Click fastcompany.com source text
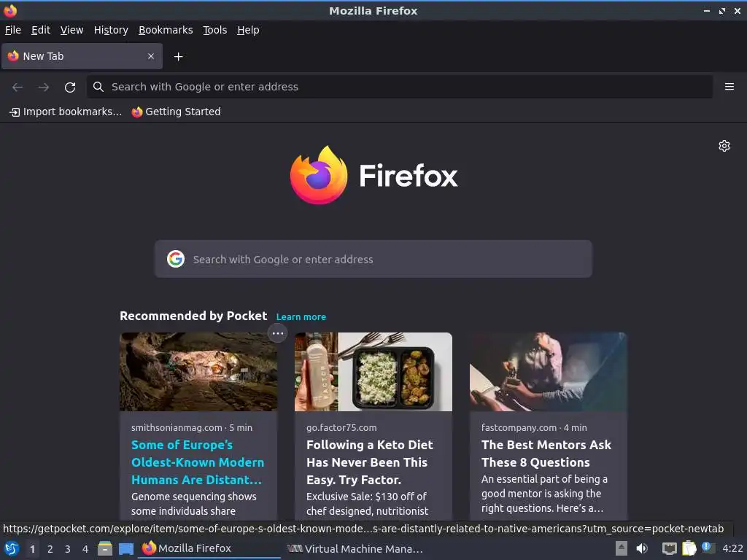Screen dimensions: 747x560 [x=519, y=427]
